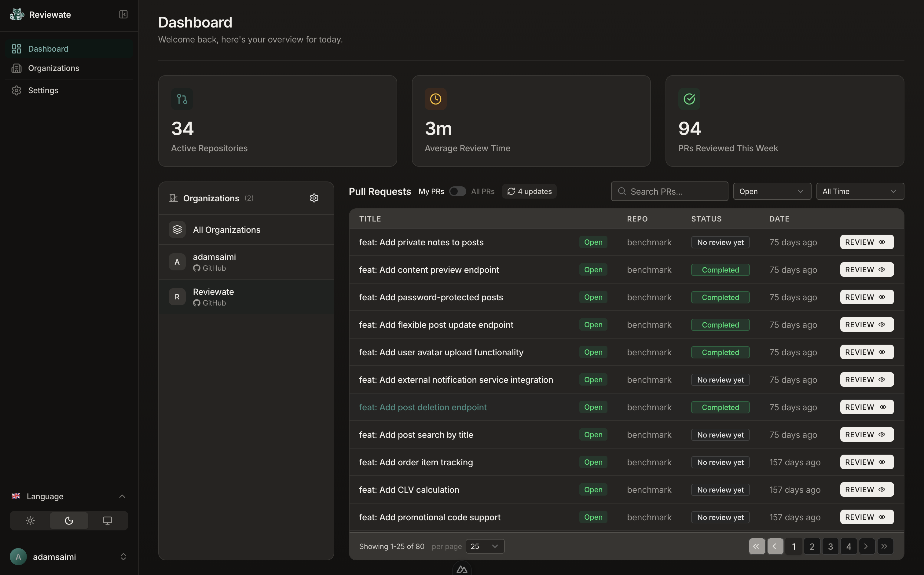This screenshot has width=924, height=575.
Task: Click the git branch icon on Active Repositories card
Action: coord(182,99)
